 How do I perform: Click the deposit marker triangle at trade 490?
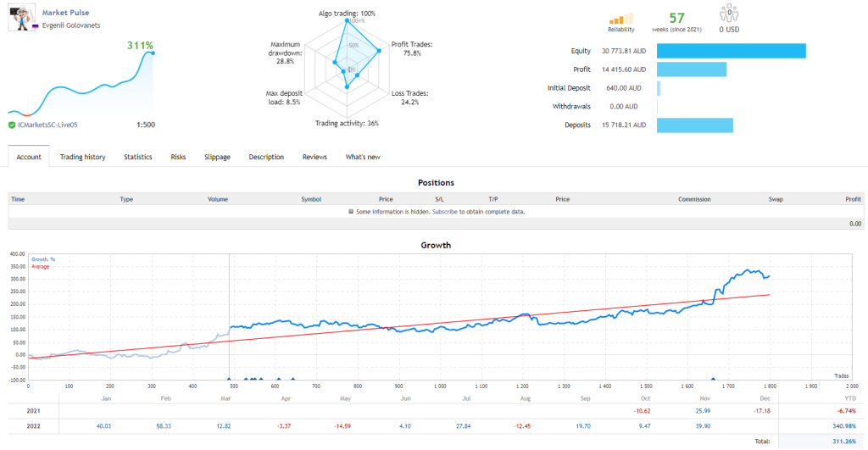click(229, 379)
